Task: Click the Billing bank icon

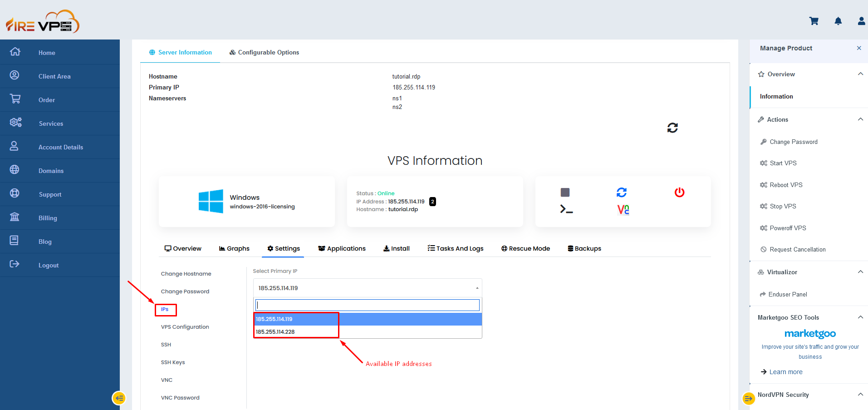Action: [x=15, y=217]
